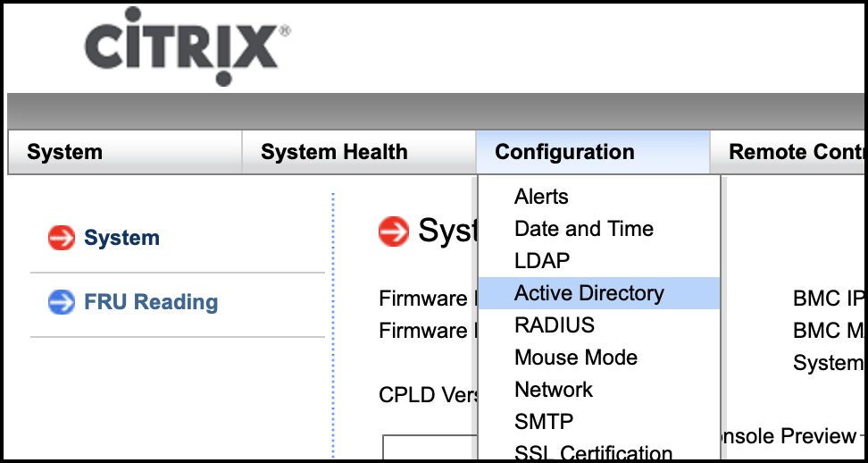
Task: Click the blue arrow icon beside FRU Reading
Action: [62, 302]
